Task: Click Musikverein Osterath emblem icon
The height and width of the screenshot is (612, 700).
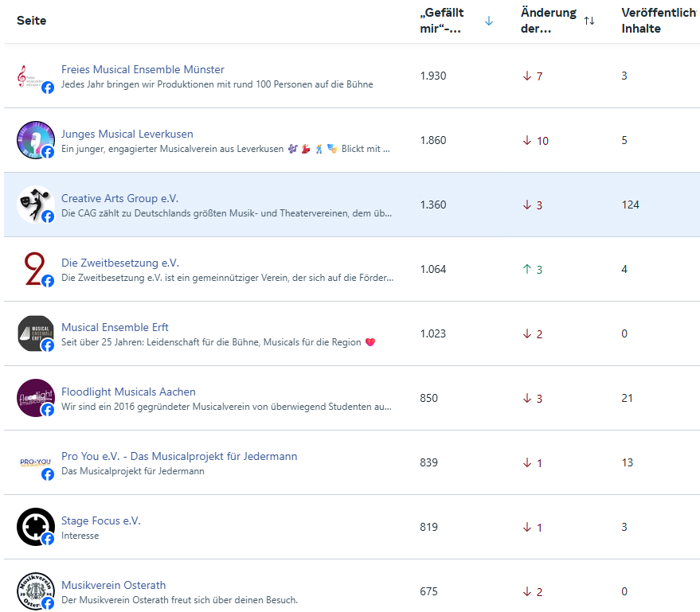Action: [35, 592]
